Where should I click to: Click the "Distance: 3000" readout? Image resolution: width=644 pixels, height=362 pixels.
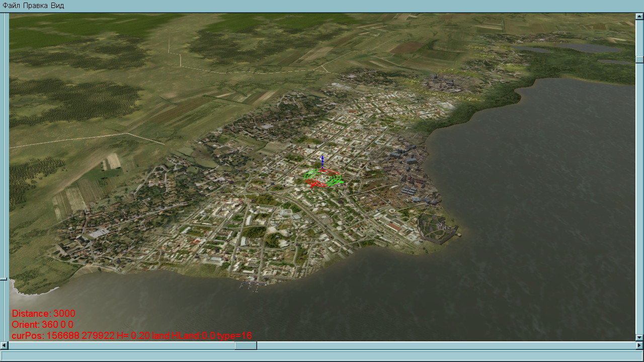pos(44,314)
